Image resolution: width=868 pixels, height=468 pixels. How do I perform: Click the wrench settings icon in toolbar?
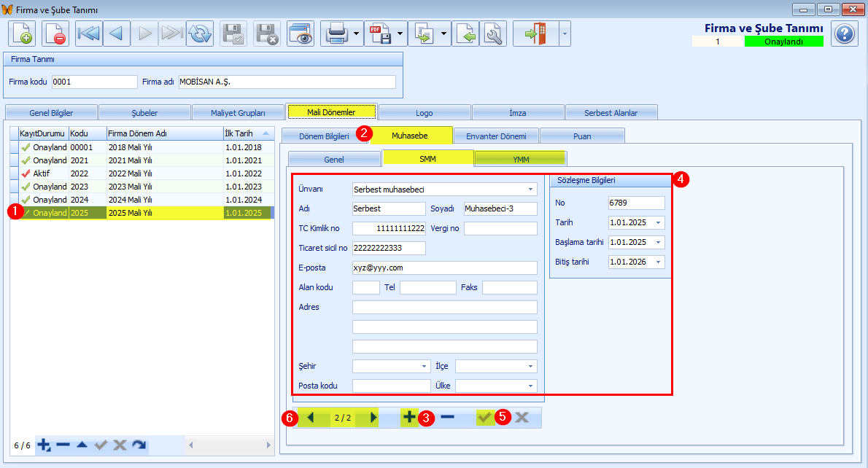pos(493,34)
